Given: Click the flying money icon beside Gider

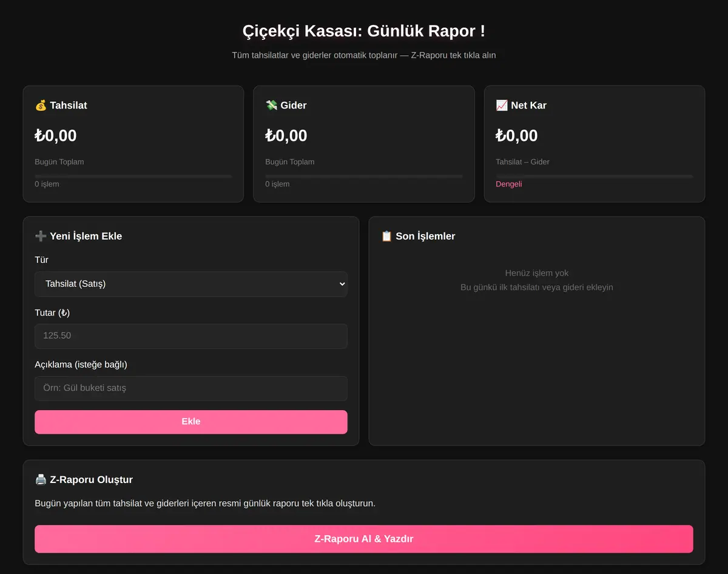Looking at the screenshot, I should pos(271,106).
